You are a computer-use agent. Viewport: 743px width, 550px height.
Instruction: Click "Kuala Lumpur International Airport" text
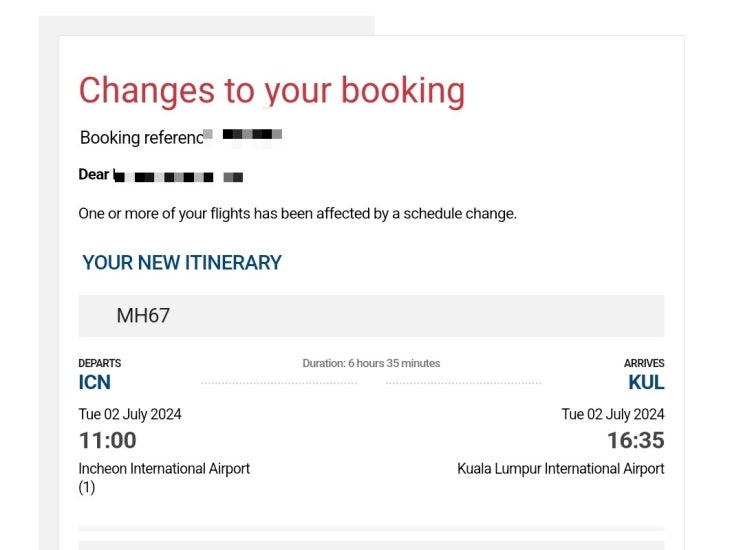click(x=560, y=468)
